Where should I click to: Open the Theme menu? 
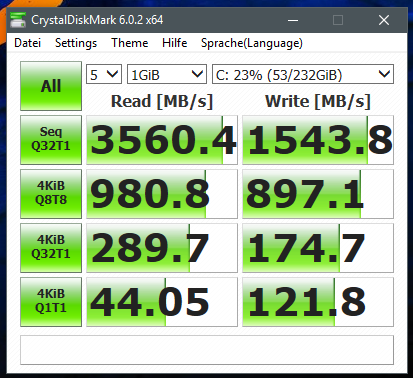tap(130, 43)
